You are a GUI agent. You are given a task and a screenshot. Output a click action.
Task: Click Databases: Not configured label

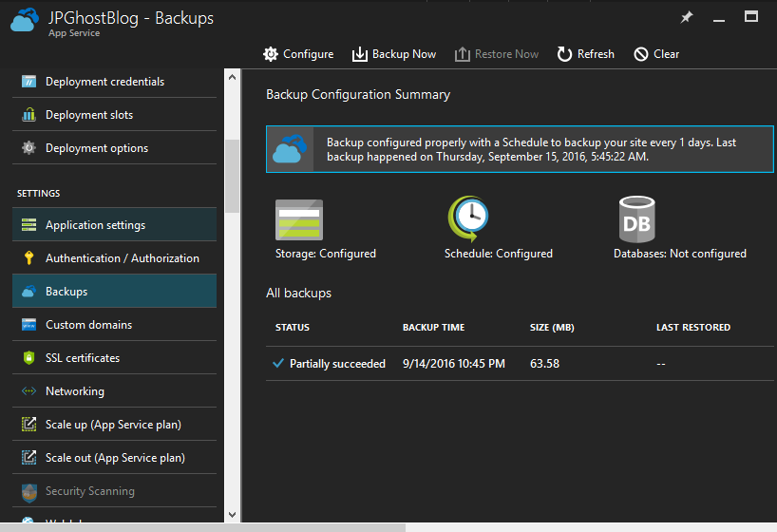click(x=680, y=254)
